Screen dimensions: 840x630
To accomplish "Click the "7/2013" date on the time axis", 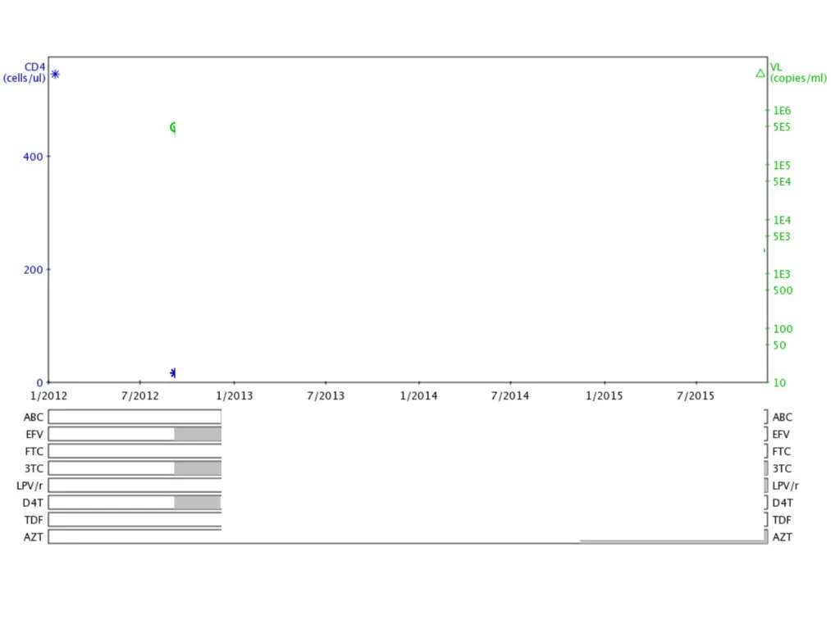I will tap(326, 396).
